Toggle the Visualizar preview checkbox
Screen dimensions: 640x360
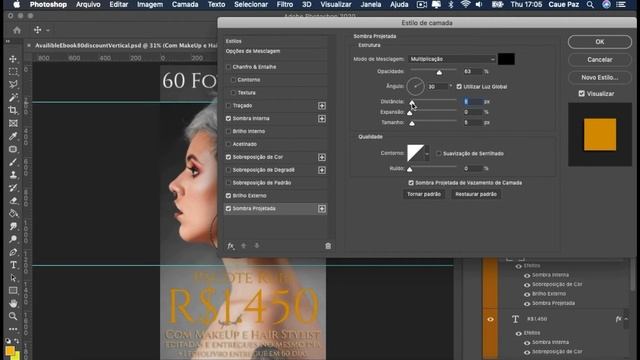click(582, 93)
